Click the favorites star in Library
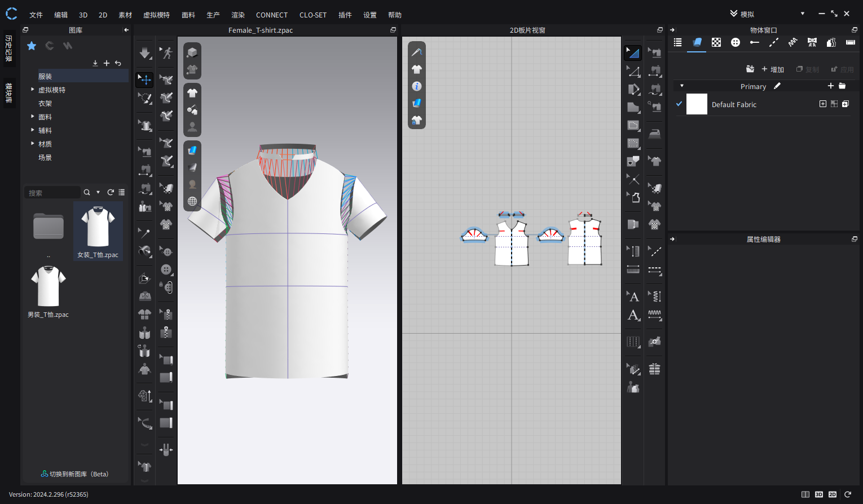 (32, 46)
